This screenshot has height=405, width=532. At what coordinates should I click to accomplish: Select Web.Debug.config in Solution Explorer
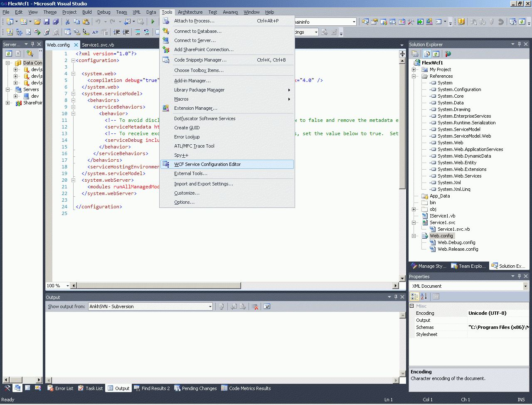(456, 242)
